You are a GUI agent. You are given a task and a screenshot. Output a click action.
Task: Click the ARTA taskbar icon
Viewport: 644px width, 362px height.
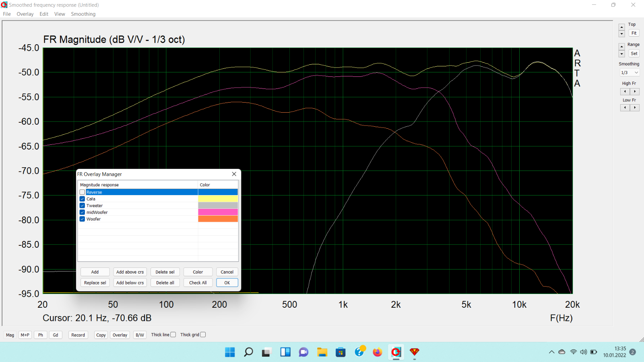point(396,352)
